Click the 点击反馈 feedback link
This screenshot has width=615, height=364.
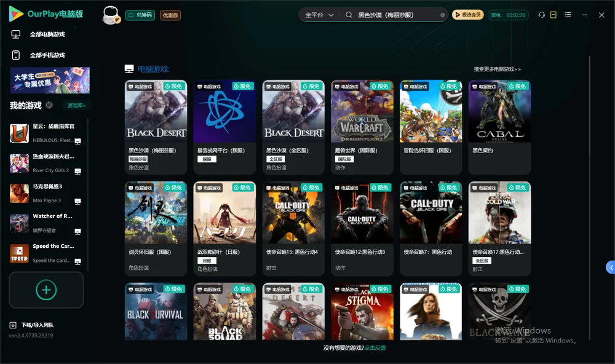click(375, 347)
